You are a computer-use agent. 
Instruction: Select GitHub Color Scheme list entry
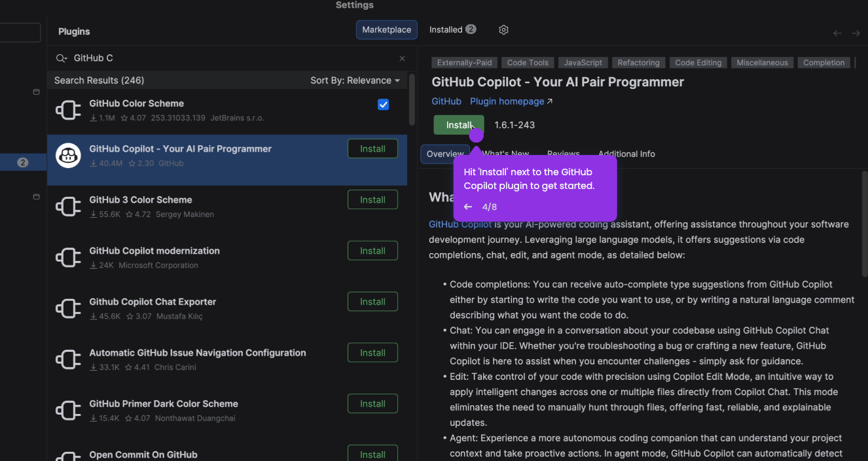click(x=227, y=111)
